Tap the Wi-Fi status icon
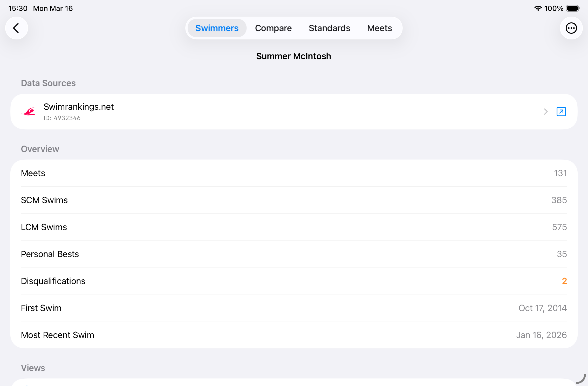This screenshot has height=386, width=588. coord(538,8)
